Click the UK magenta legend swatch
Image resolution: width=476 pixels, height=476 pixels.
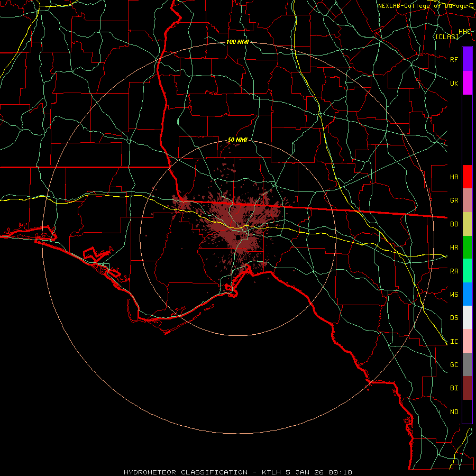pyautogui.click(x=467, y=83)
